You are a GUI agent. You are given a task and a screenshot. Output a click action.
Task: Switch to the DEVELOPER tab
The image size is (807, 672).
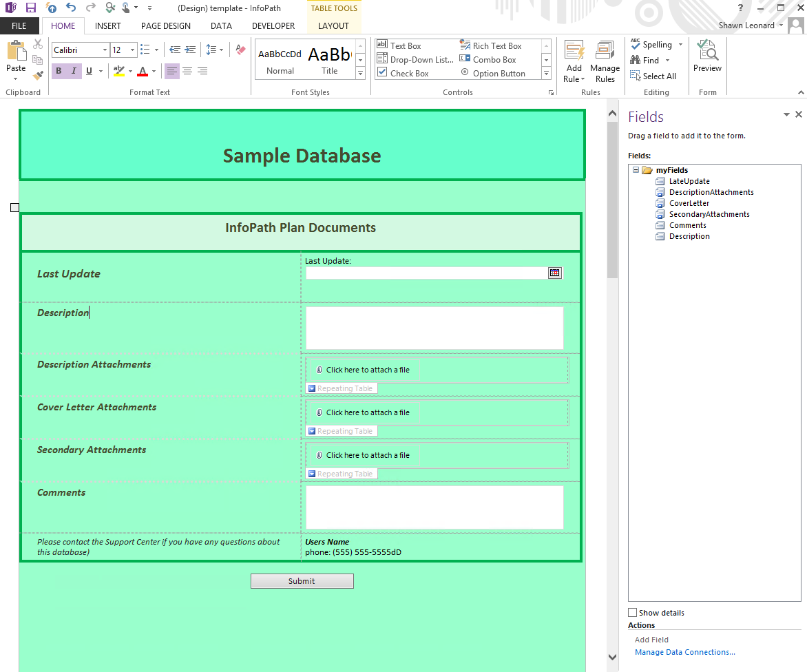pyautogui.click(x=273, y=25)
